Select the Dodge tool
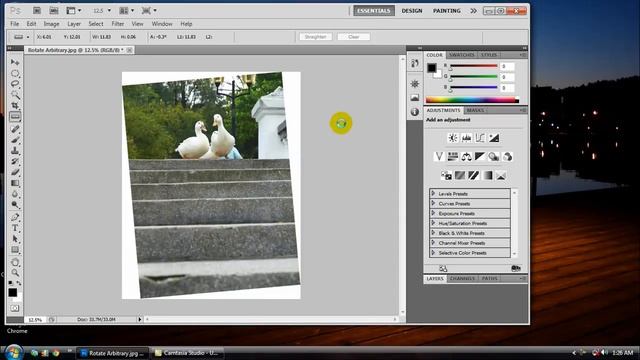 click(x=15, y=204)
